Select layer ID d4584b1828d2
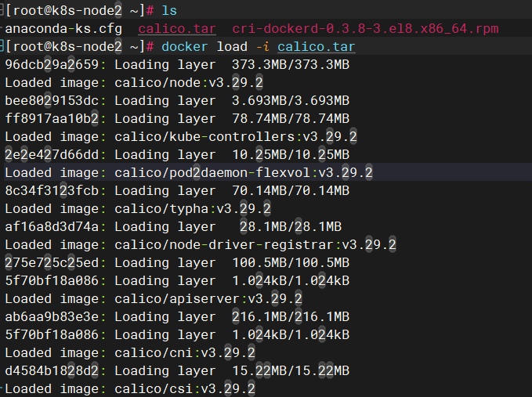The height and width of the screenshot is (397, 532). click(52, 370)
